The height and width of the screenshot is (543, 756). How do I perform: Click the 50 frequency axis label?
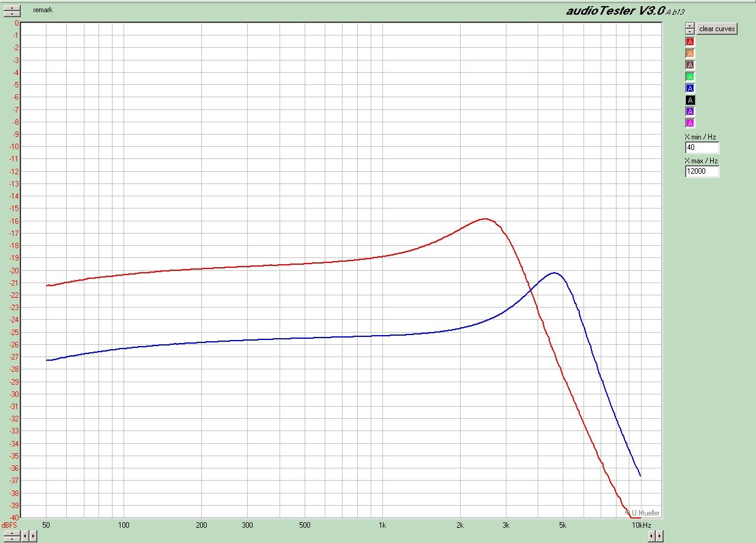tap(46, 525)
